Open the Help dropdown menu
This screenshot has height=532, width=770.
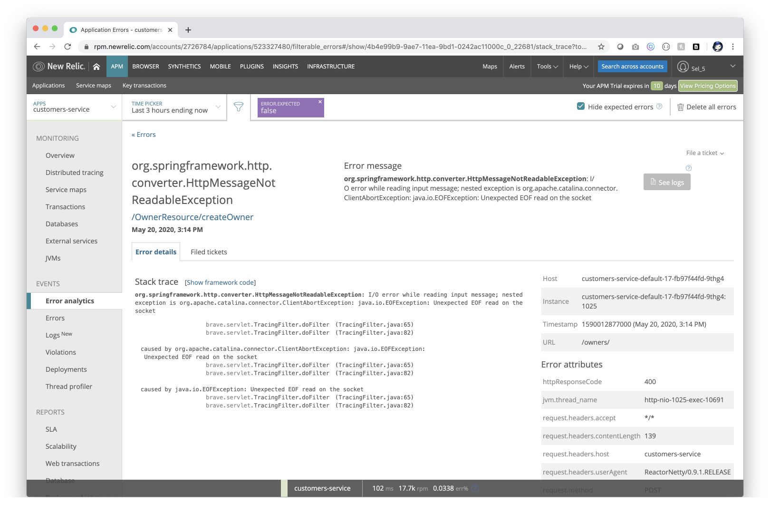(x=578, y=67)
